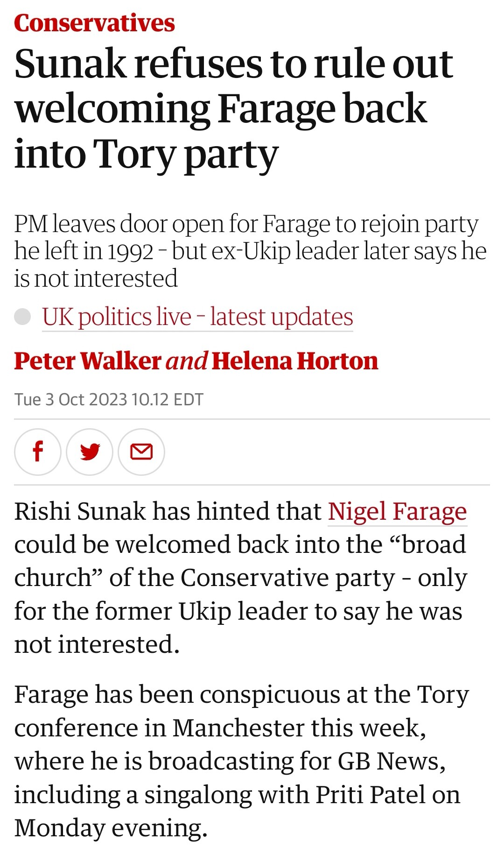The image size is (504, 855).
Task: Click the Tue 3 Oct 2023 timestamp
Action: (109, 400)
